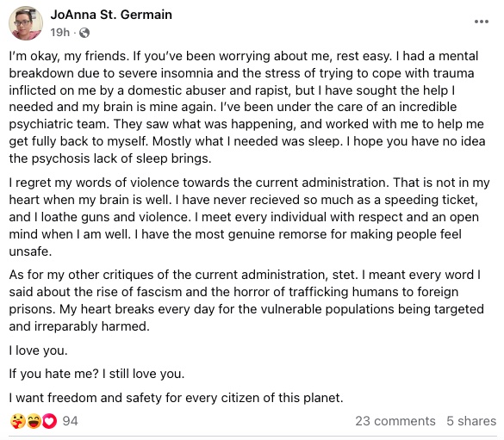Click the line "If you hate me?"
The width and height of the screenshot is (504, 440).
pyautogui.click(x=96, y=374)
